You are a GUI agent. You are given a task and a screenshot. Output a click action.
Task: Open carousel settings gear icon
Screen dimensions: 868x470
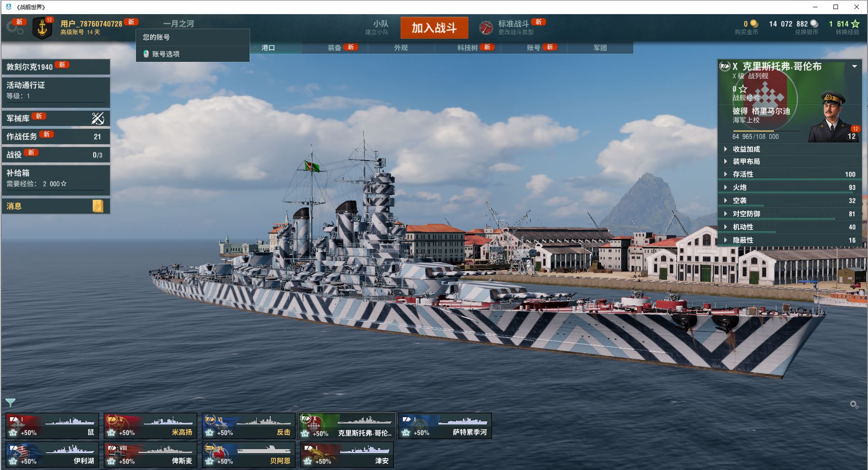coord(854,404)
